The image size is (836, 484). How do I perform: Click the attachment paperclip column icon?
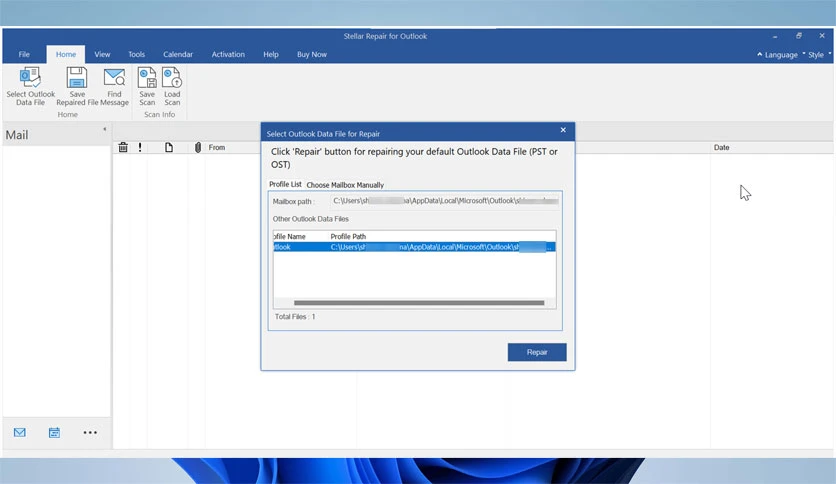198,147
